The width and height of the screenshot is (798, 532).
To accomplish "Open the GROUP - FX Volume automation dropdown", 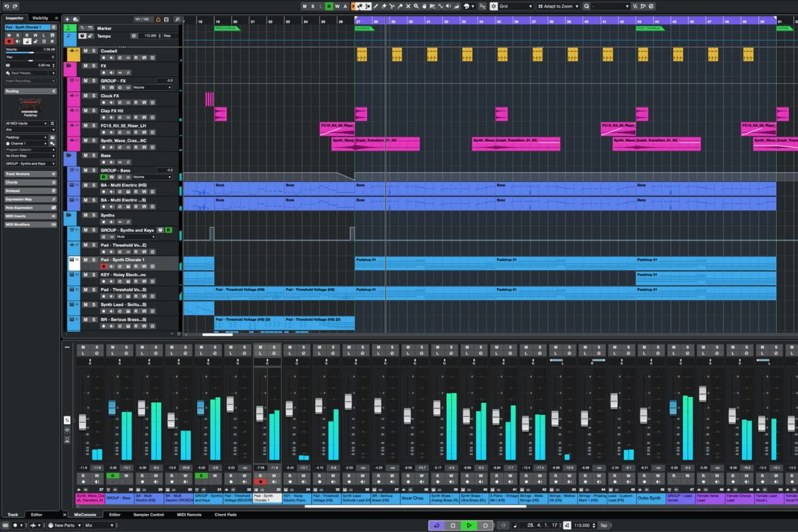I will point(152,87).
